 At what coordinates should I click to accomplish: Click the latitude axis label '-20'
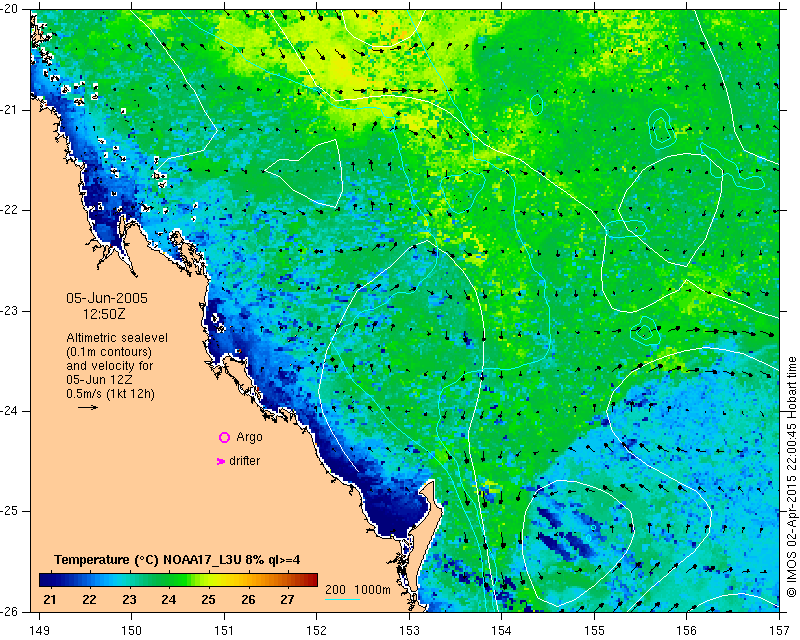(10, 10)
